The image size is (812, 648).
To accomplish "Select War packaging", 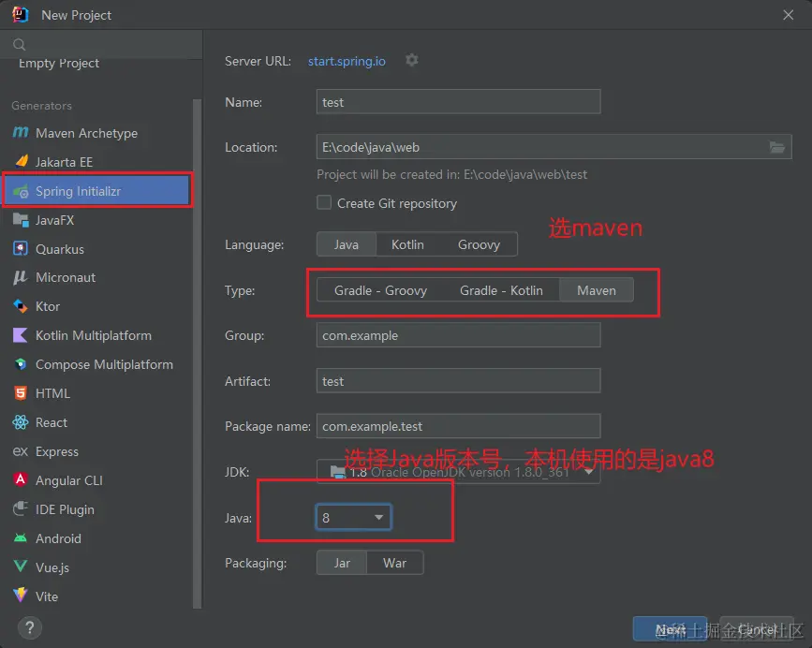I will [394, 563].
